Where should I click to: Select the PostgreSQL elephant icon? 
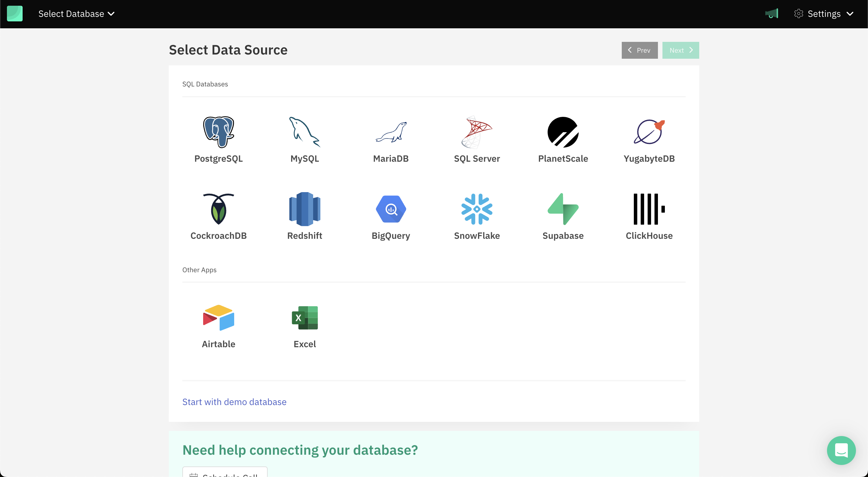218,132
